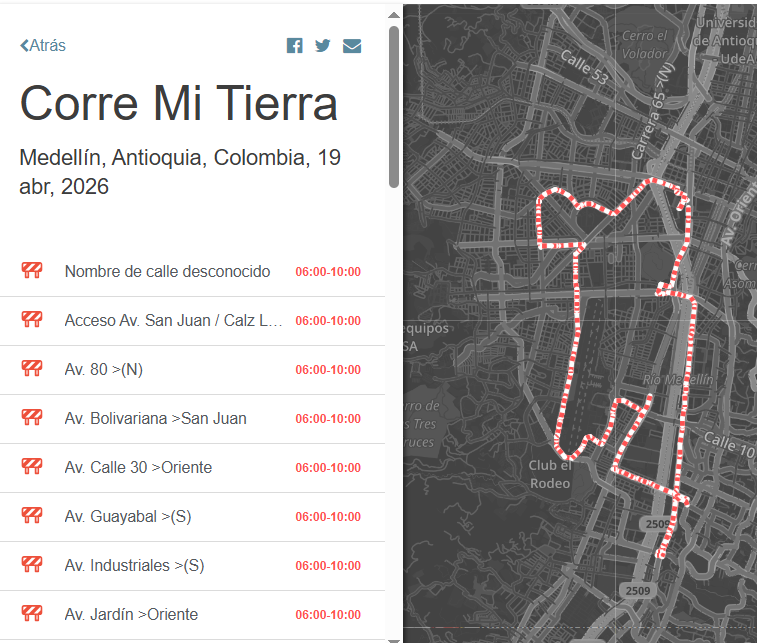Viewport: 757px width, 643px height.
Task: Click closure icon beside Acceso Av. San Juan
Action: (32, 320)
